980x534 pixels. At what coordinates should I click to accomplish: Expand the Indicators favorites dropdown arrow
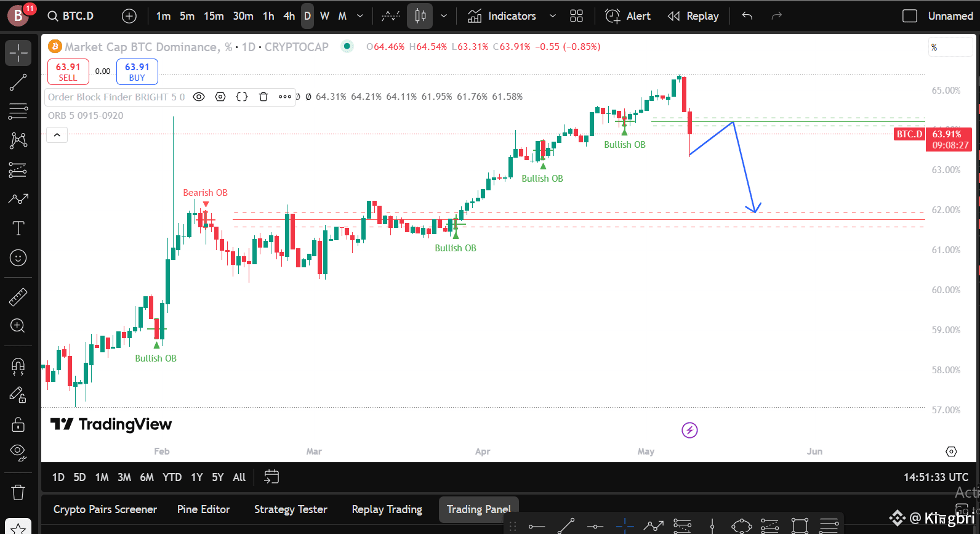pyautogui.click(x=552, y=16)
